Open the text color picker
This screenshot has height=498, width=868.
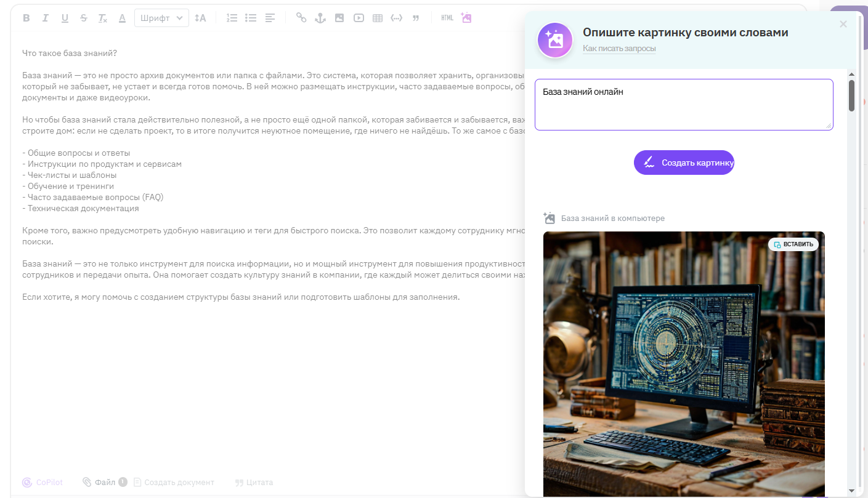click(122, 18)
